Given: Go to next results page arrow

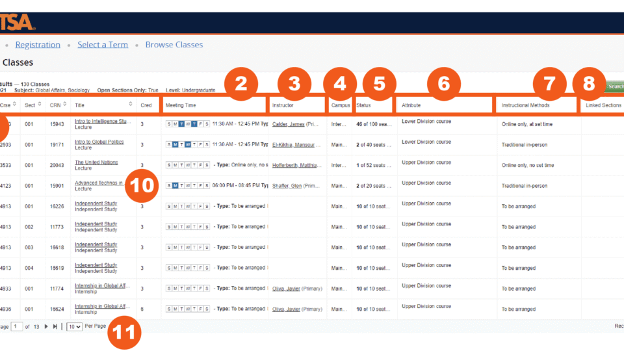Looking at the screenshot, I should 46,326.
